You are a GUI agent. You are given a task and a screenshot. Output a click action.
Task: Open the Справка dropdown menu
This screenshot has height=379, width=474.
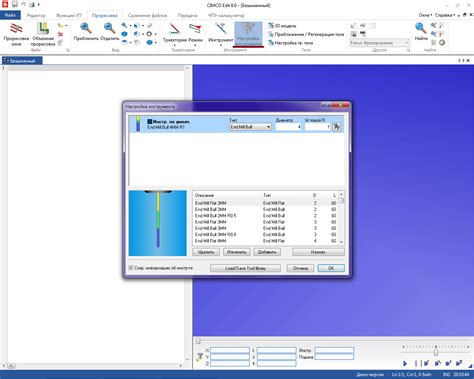point(445,15)
